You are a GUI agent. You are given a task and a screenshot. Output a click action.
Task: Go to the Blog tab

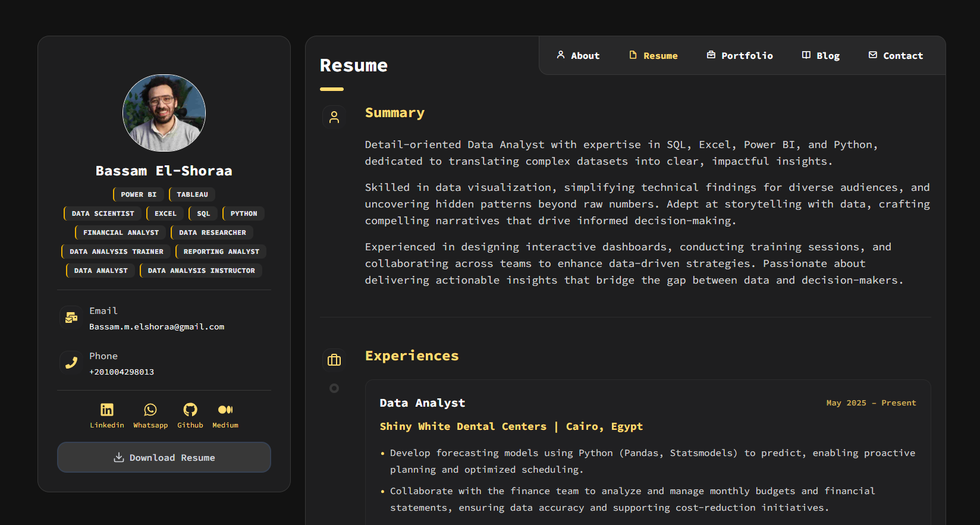tap(821, 55)
